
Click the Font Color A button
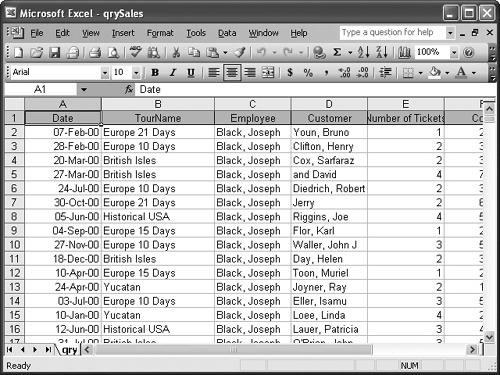point(461,72)
